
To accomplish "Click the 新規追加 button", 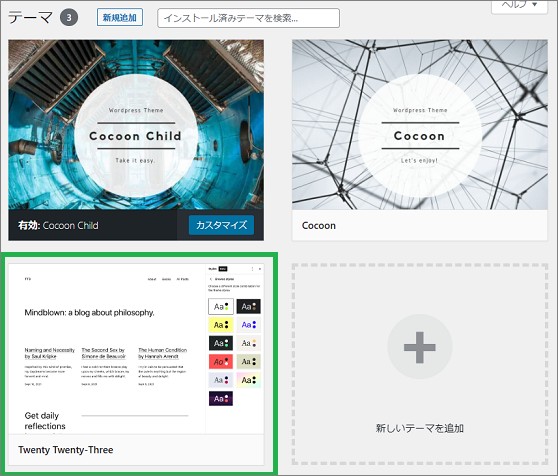I will coord(120,17).
